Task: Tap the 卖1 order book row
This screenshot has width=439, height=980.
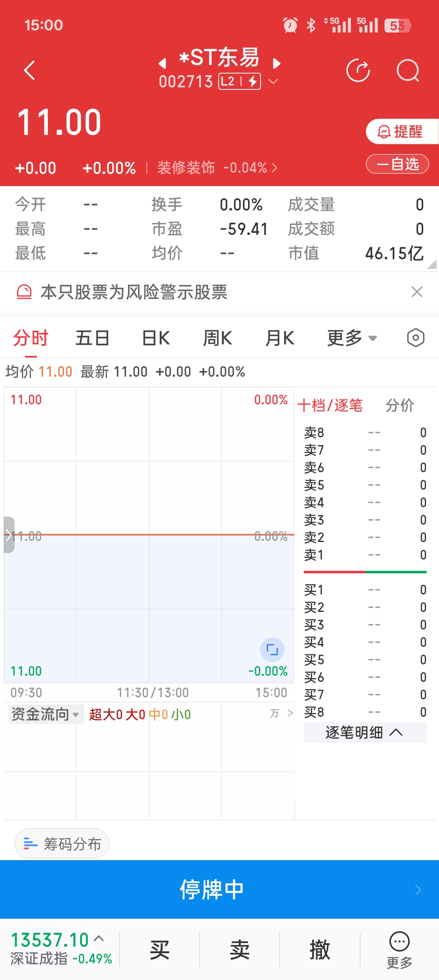Action: 365,555
